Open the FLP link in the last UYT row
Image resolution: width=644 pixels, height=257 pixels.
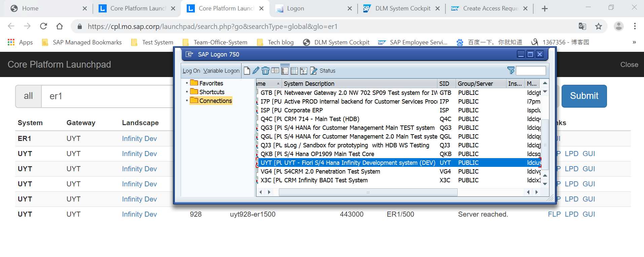click(554, 214)
